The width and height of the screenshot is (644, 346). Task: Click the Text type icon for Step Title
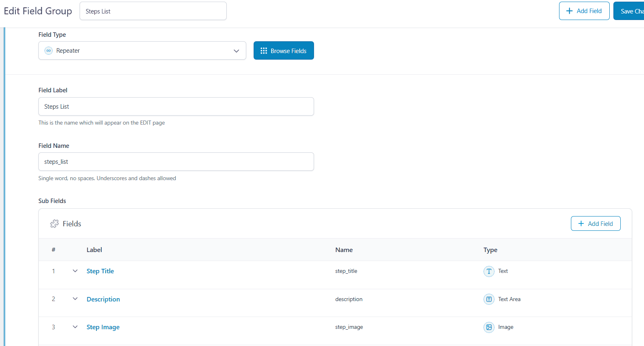tap(489, 271)
